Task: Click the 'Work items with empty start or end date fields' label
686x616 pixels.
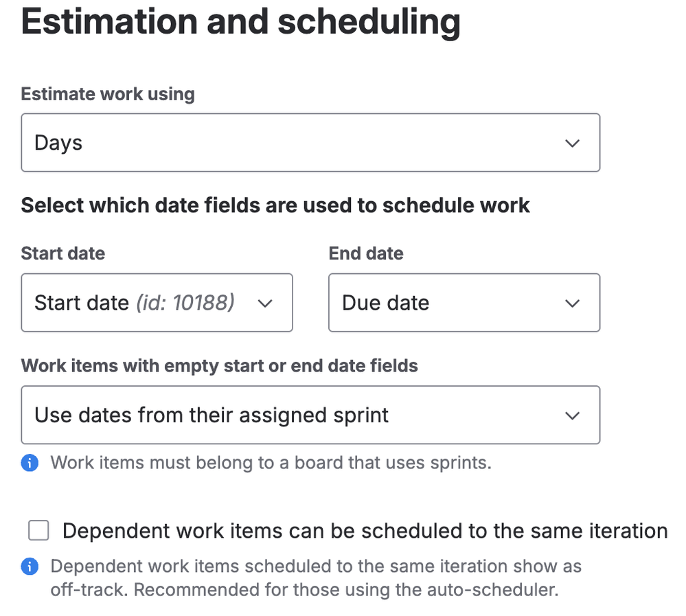Action: point(220,365)
